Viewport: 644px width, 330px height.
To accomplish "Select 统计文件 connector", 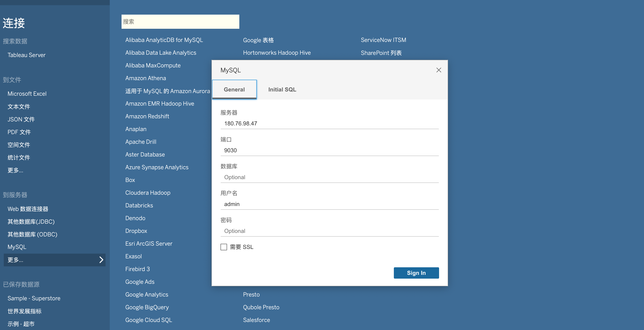I will 19,158.
